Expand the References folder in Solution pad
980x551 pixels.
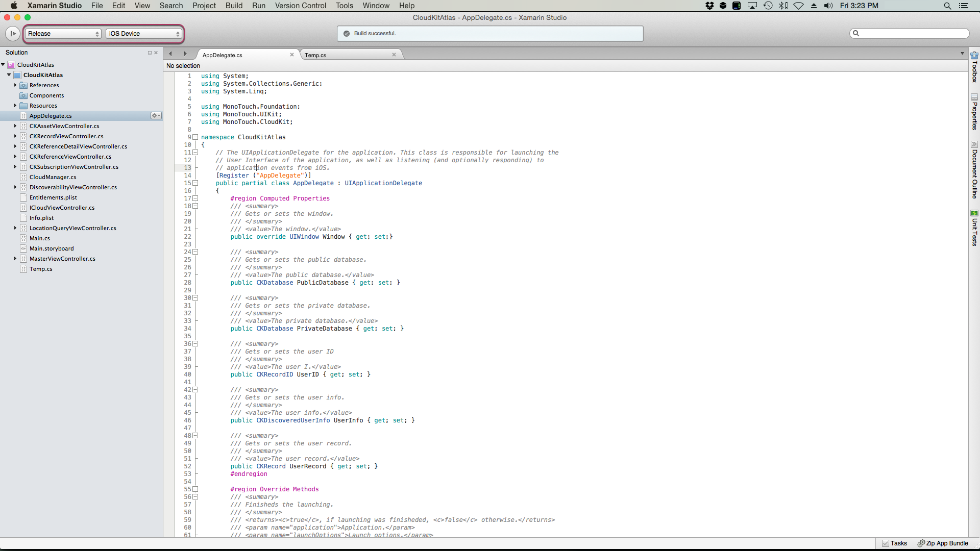tap(14, 85)
